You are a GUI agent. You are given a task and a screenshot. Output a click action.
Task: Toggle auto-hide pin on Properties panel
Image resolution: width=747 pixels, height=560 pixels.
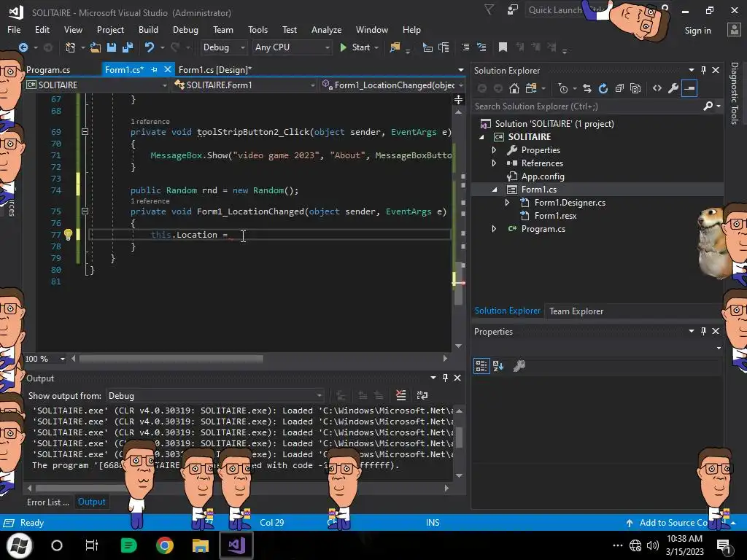tap(704, 331)
